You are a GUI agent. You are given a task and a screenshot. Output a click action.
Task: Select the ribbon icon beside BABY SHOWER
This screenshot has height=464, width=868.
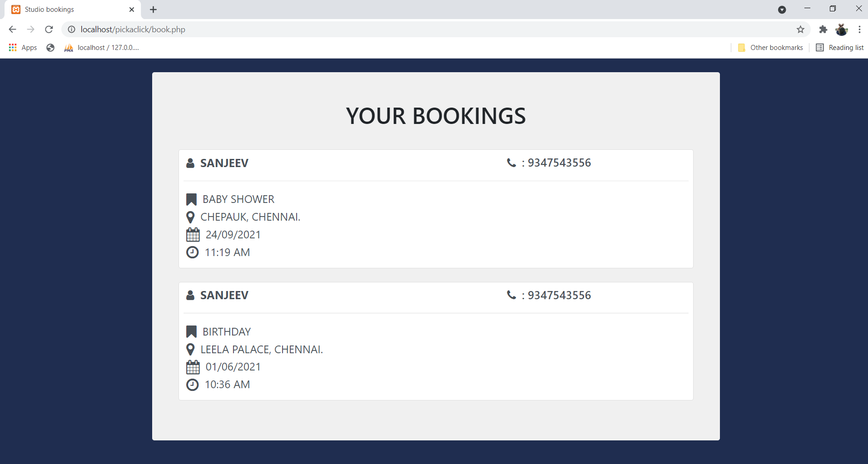click(191, 199)
